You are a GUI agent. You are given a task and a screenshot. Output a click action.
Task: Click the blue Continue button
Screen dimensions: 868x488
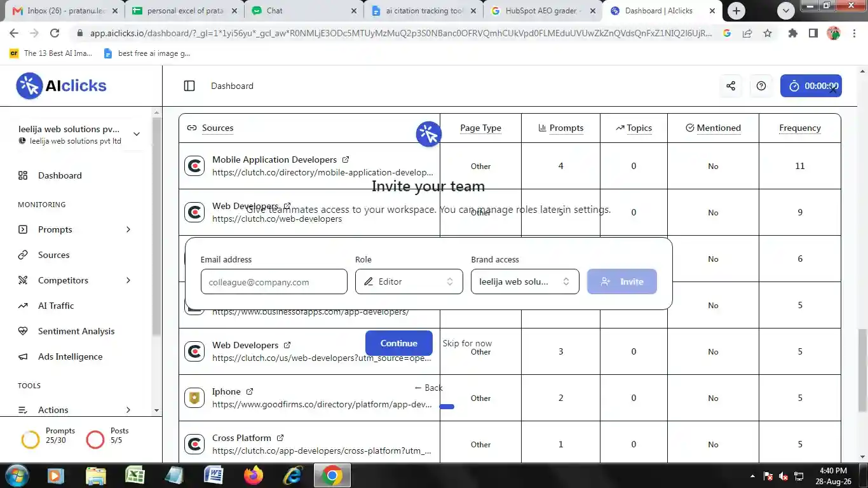point(399,343)
